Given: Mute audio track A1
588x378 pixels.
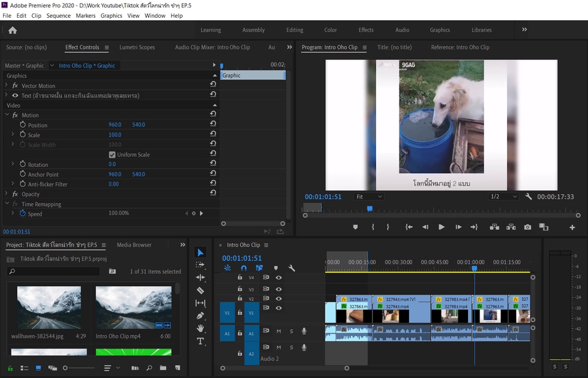Looking at the screenshot, I should 279,331.
